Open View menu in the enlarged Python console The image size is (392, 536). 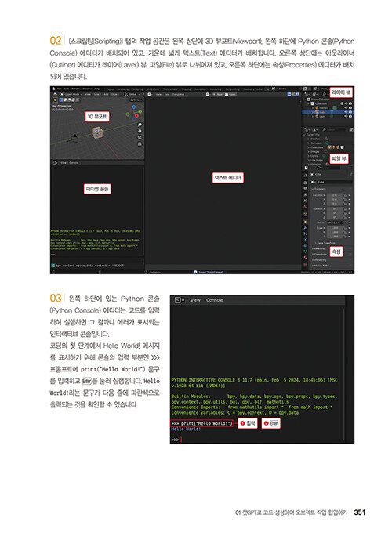pos(195,300)
